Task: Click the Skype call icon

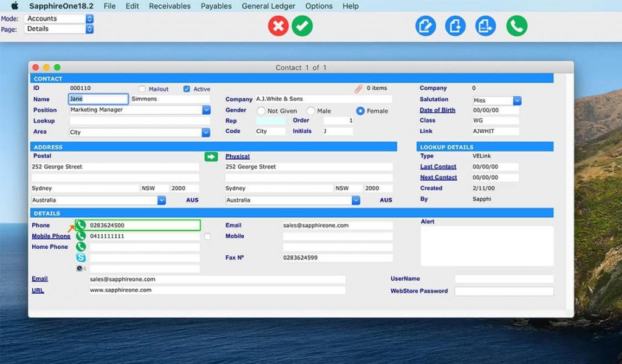Action: pyautogui.click(x=81, y=257)
